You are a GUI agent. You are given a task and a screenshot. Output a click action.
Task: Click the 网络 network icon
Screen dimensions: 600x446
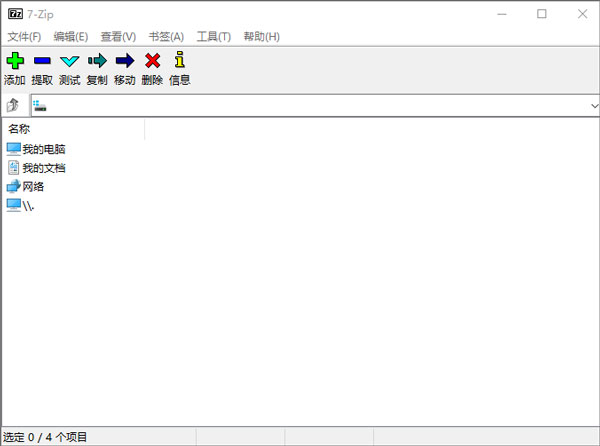(13, 186)
